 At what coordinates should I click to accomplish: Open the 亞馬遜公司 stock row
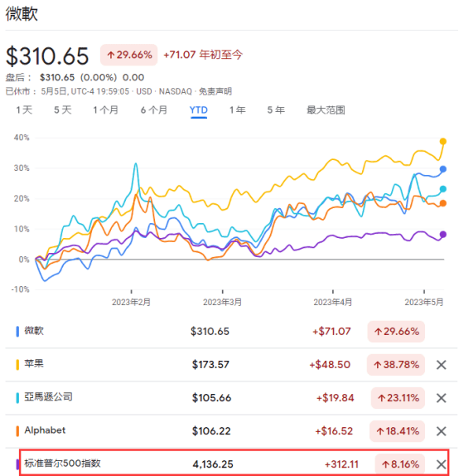coord(231,398)
